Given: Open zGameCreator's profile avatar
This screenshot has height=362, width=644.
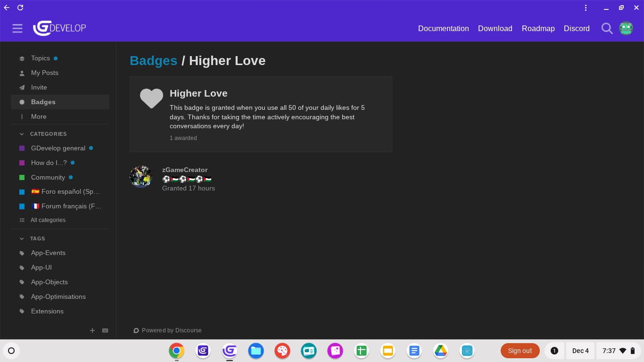Looking at the screenshot, I should click(x=141, y=177).
